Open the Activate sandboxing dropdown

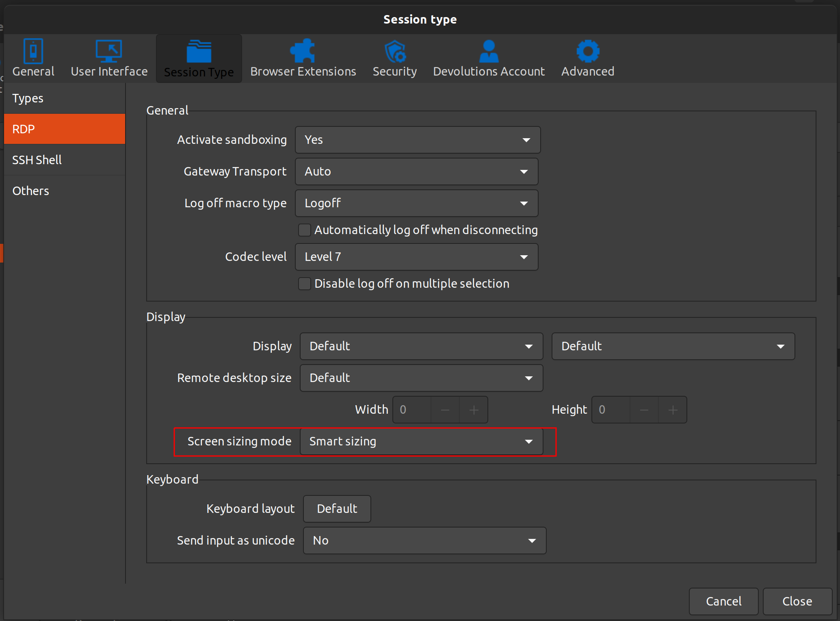418,140
